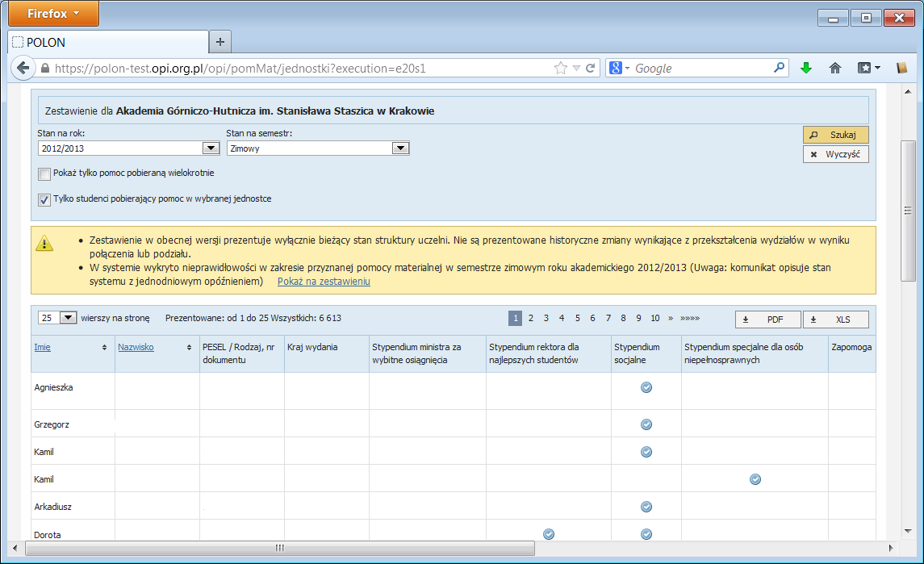
Task: Click the check icon in Kamil's Stypendium specjalne cell
Action: click(x=755, y=479)
